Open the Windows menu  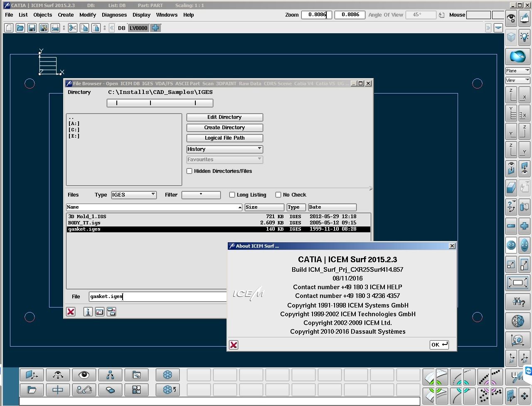click(x=167, y=15)
